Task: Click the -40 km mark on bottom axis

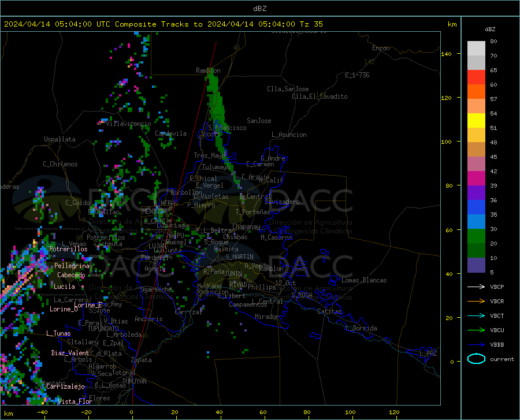Action: coord(42,412)
